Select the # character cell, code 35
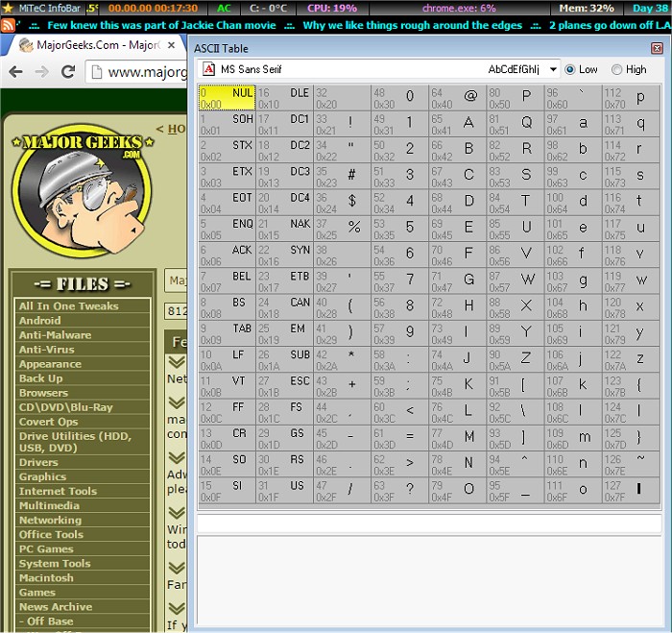This screenshot has width=672, height=633. point(342,177)
